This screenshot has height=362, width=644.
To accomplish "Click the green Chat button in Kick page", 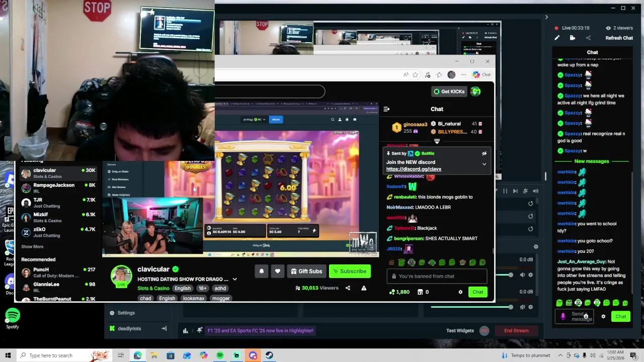I will coord(477,292).
